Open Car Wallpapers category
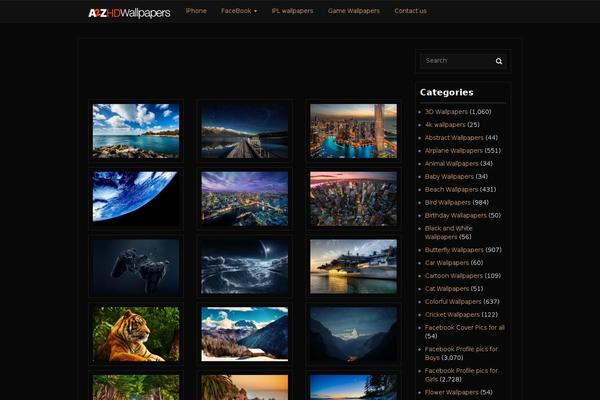 (x=447, y=263)
